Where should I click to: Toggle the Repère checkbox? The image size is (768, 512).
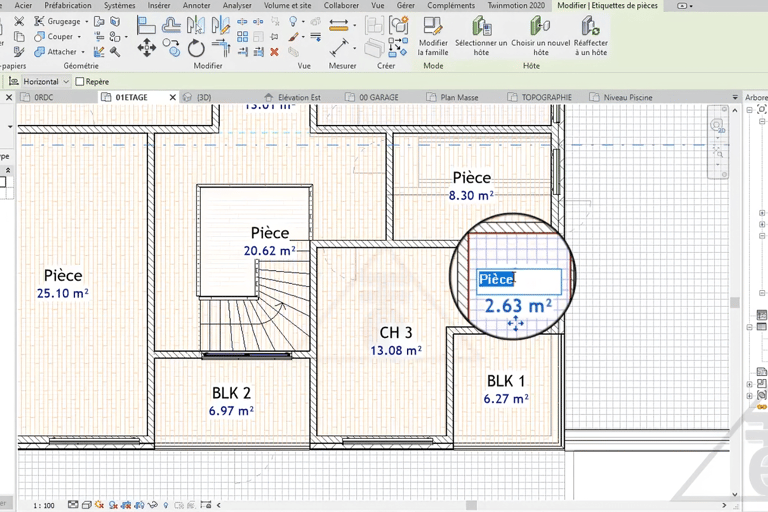pyautogui.click(x=80, y=82)
